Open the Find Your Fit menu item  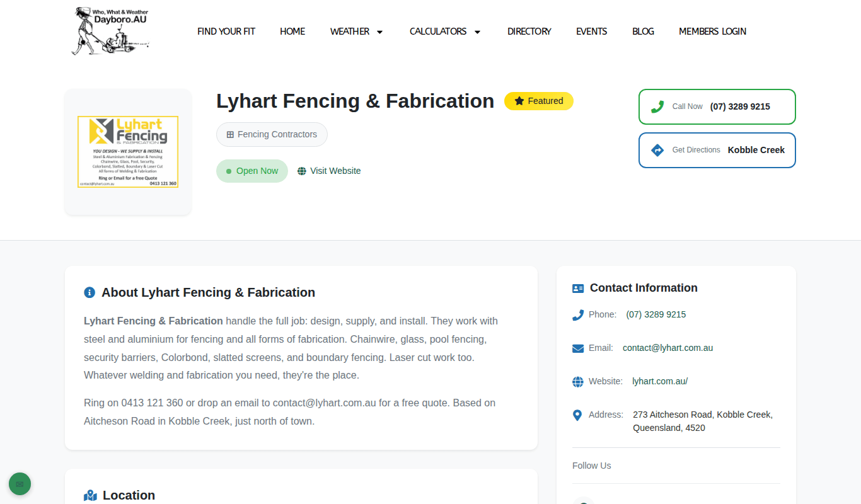pyautogui.click(x=226, y=31)
